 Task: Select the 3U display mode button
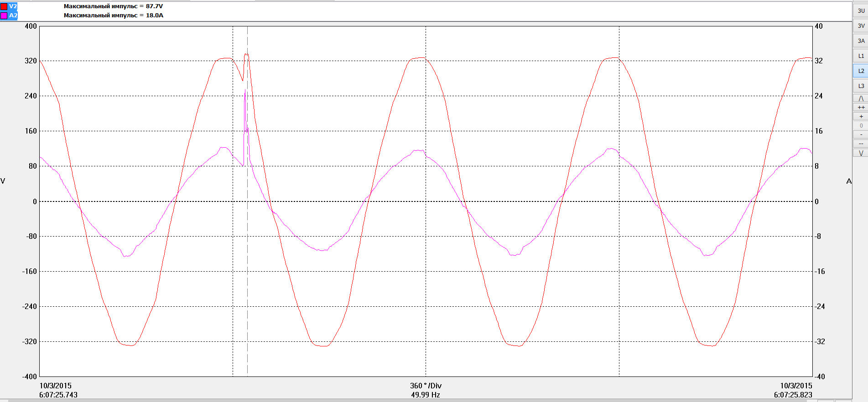861,10
